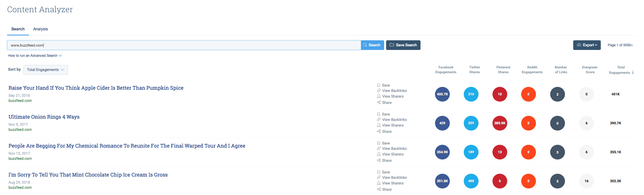644x195 pixels.
Task: Click buzzfeed.com domain under Mint Chocolate Chip article
Action: (20, 188)
